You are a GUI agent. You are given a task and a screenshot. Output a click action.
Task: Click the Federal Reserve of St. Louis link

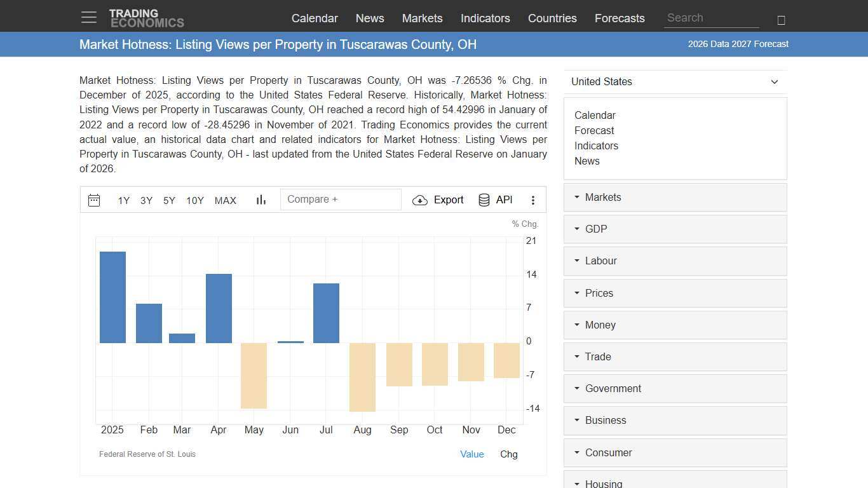(x=147, y=454)
